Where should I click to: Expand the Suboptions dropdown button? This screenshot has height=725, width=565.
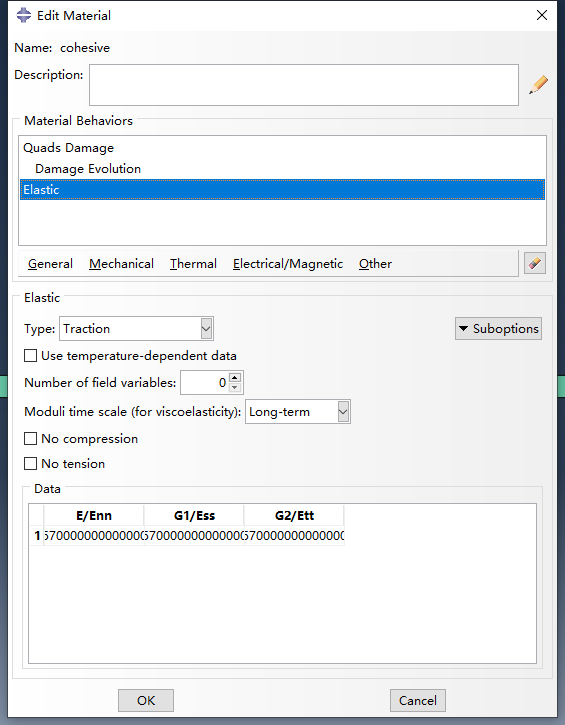coord(498,329)
